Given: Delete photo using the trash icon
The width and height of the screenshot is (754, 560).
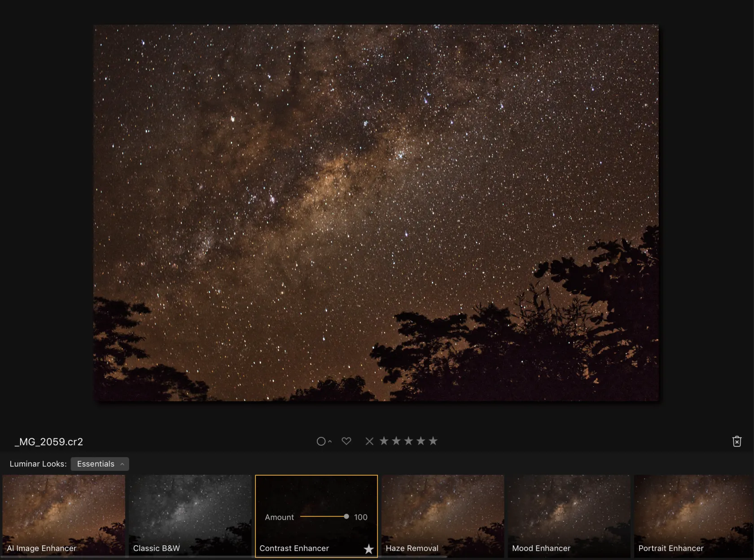Looking at the screenshot, I should point(736,442).
